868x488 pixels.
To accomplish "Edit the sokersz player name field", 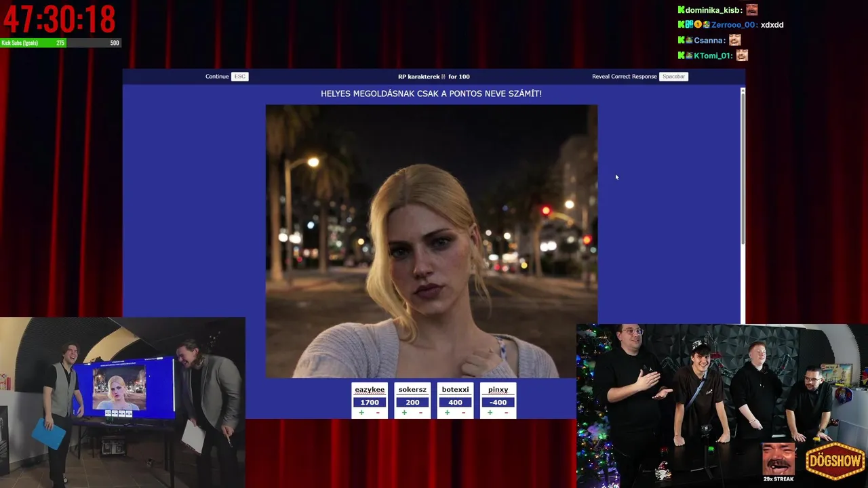I will pyautogui.click(x=412, y=390).
